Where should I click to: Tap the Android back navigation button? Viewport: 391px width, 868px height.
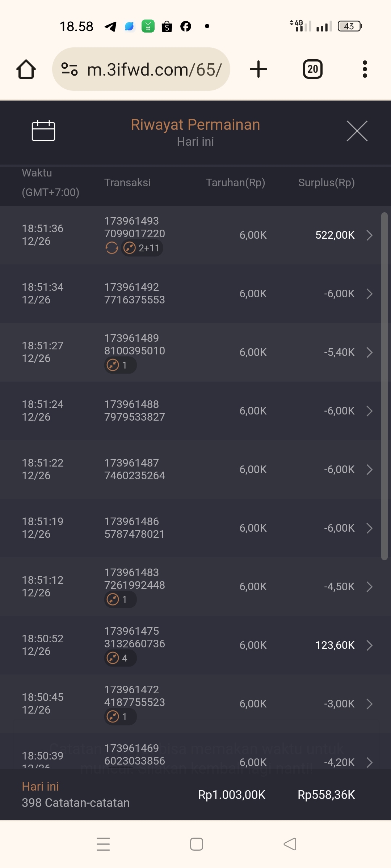point(290,844)
